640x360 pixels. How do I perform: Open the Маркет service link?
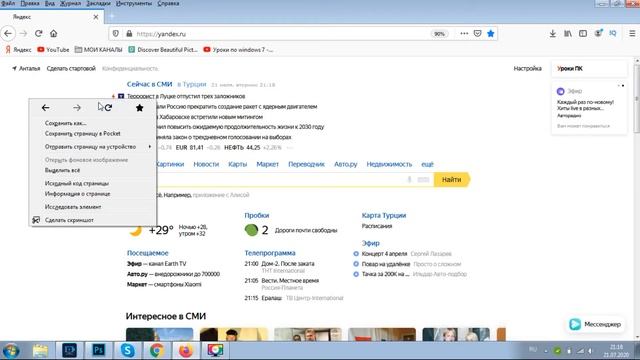(x=267, y=164)
